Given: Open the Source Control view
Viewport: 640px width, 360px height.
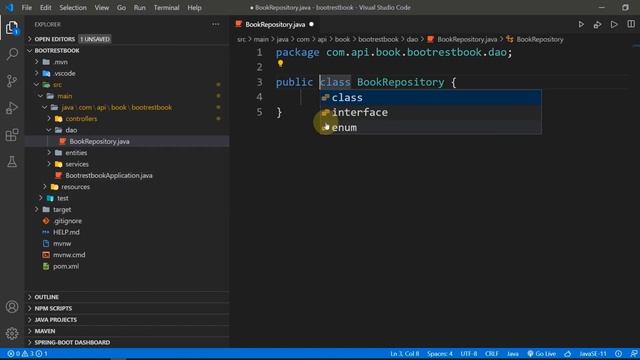Looking at the screenshot, I should click(12, 81).
